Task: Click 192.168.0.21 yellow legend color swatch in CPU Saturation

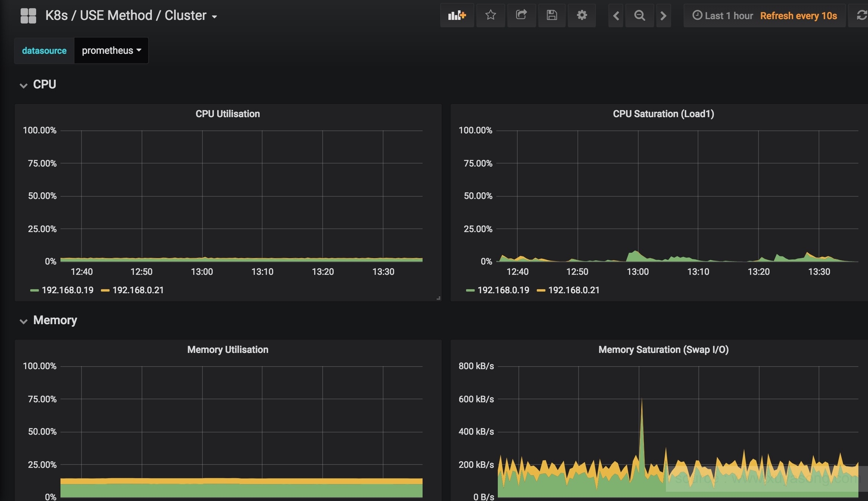Action: 541,290
